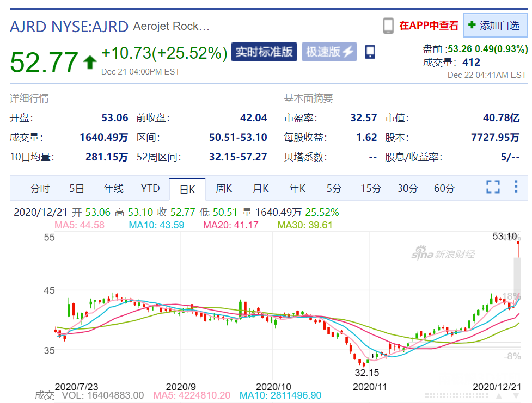This screenshot has width=532, height=403.
Task: Open the 年K yearly chart tab
Action: point(297,188)
